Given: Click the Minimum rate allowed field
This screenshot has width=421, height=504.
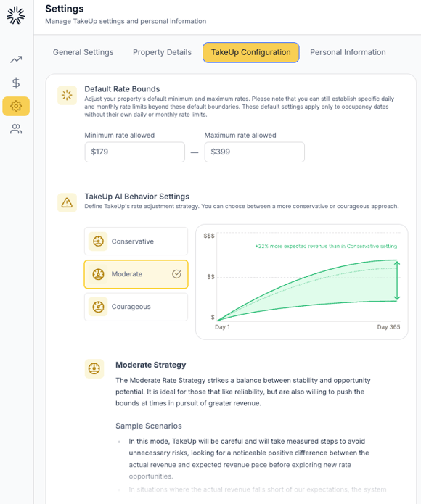Looking at the screenshot, I should pos(135,152).
